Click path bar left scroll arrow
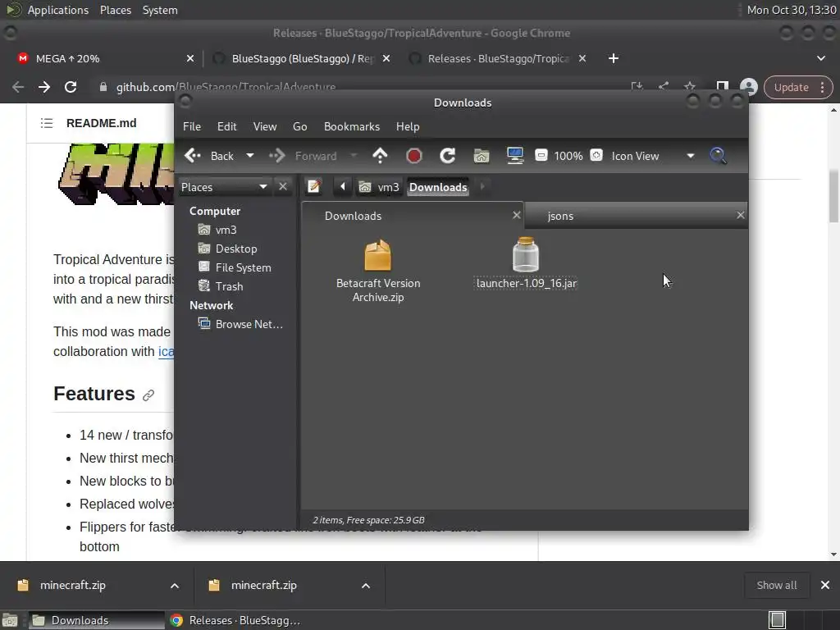Image resolution: width=840 pixels, height=630 pixels. point(343,186)
